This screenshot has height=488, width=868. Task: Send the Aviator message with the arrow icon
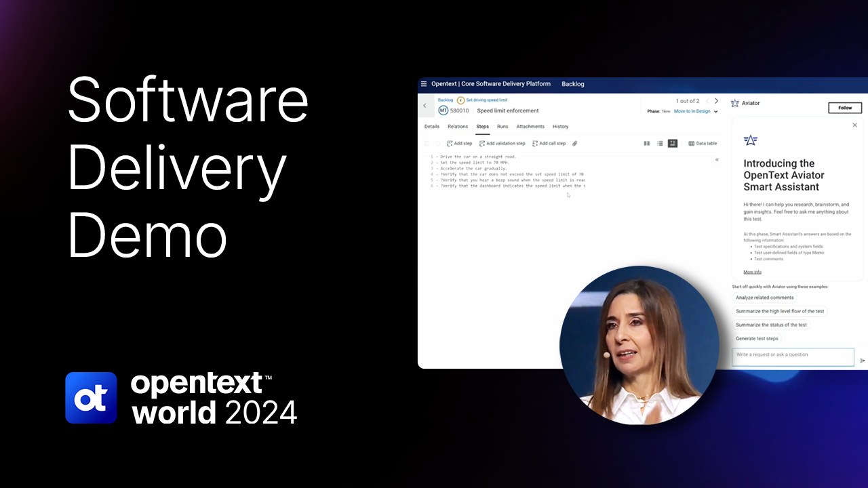click(863, 361)
